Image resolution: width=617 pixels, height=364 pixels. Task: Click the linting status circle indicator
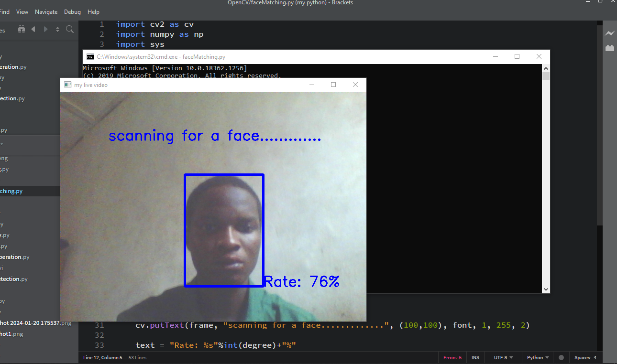[x=561, y=357]
